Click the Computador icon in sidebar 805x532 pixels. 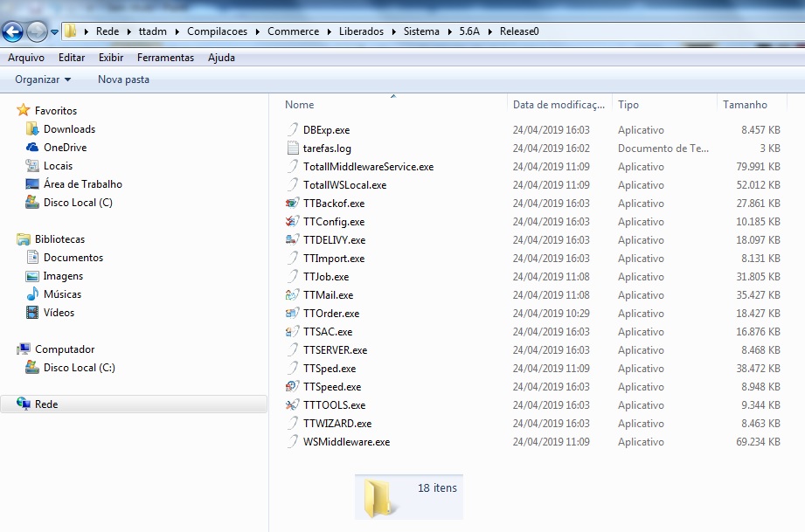click(23, 349)
